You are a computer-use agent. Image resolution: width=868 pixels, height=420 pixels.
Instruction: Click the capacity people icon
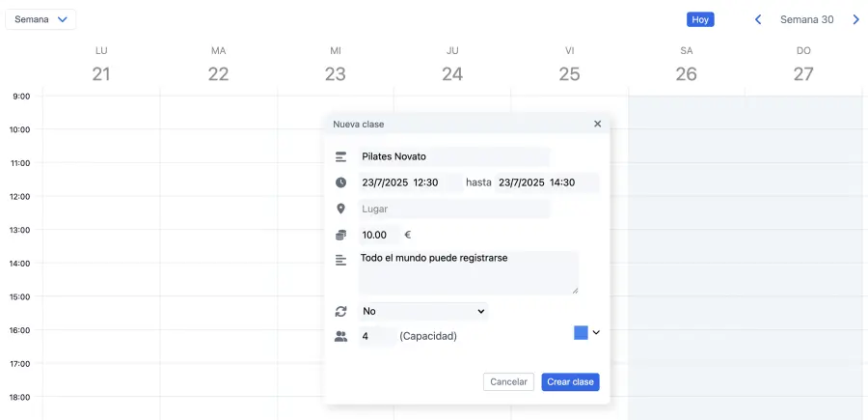click(x=340, y=336)
